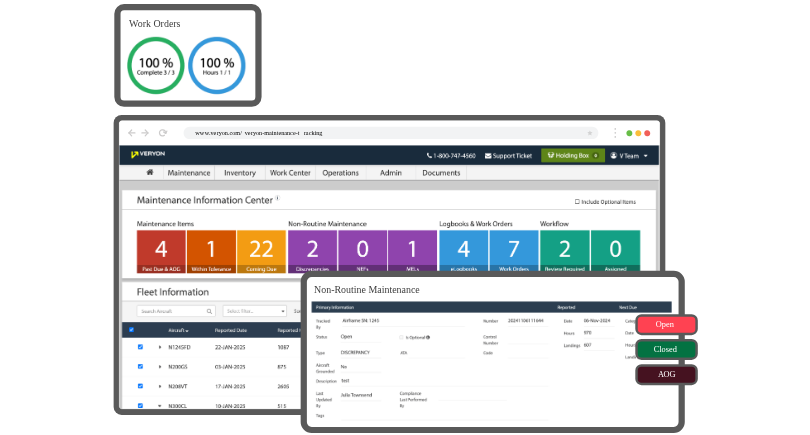Uncheck the N124SFD row checkbox
Image resolution: width=810 pixels, height=435 pixels.
tap(140, 347)
